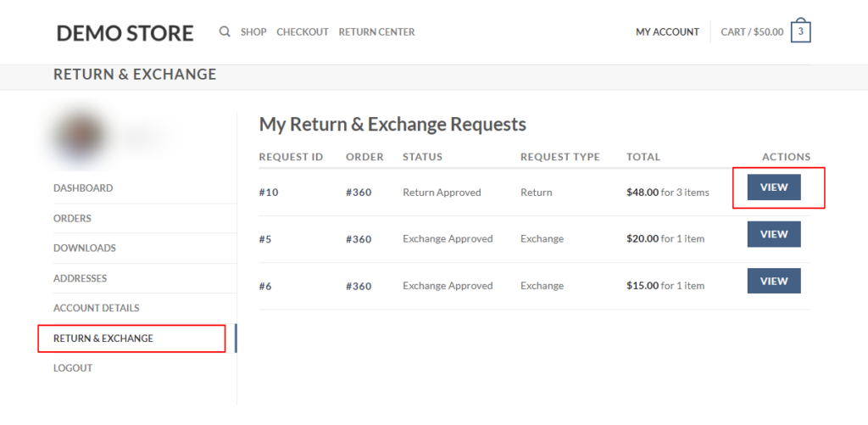The width and height of the screenshot is (868, 425).
Task: Select Dashboard in the account sidebar
Action: pyautogui.click(x=83, y=188)
